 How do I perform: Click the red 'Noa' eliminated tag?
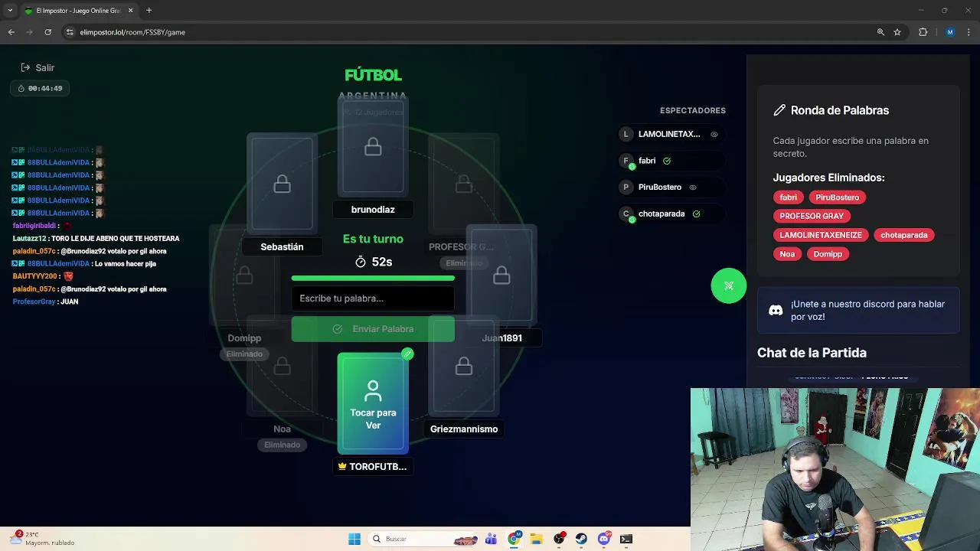(x=787, y=254)
